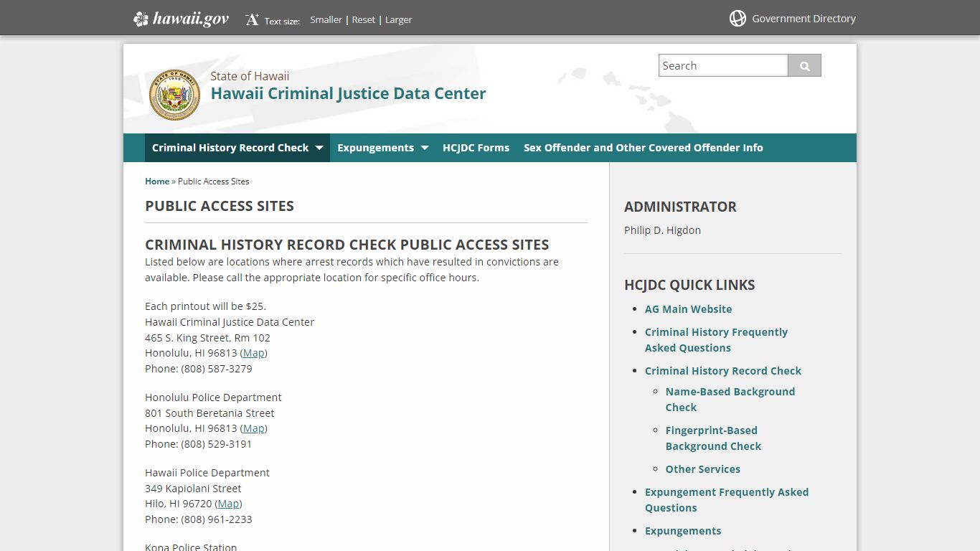
Task: Open AG Main Website quick link
Action: pos(688,309)
